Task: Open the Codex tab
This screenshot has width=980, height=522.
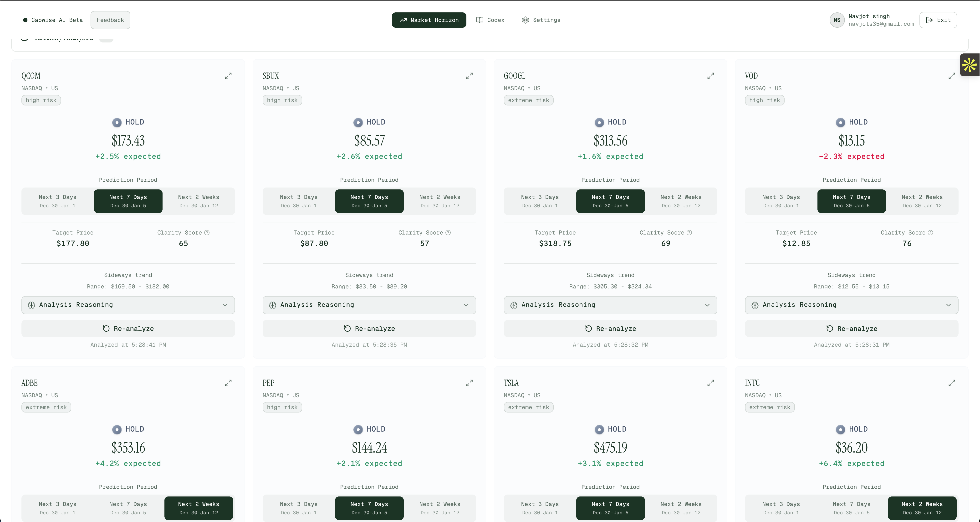Action: 490,20
